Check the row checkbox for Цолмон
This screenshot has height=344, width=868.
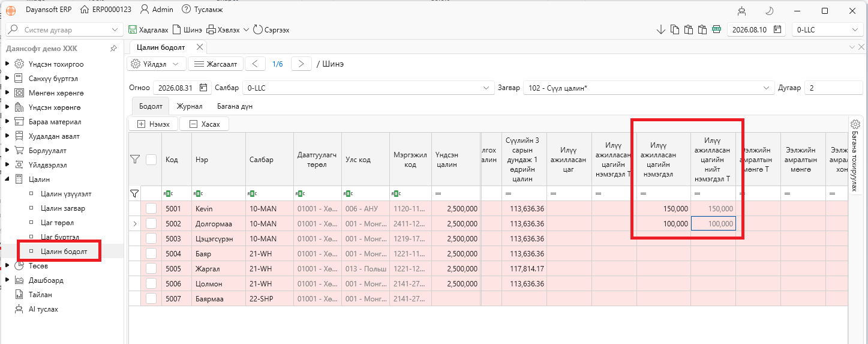point(151,283)
